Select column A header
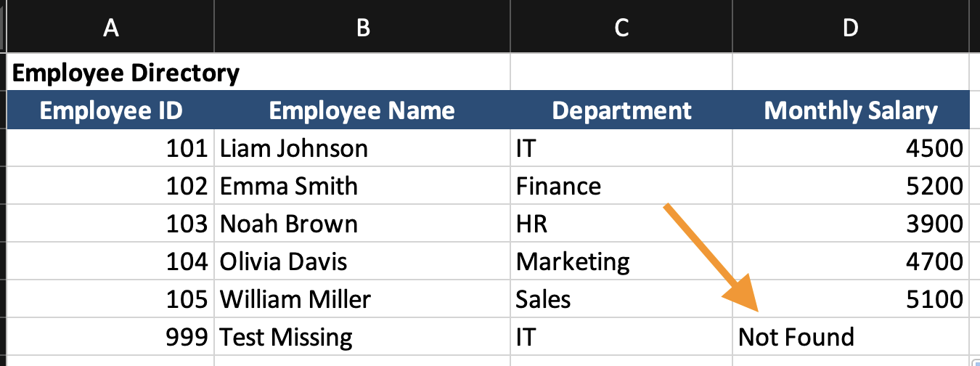This screenshot has height=366, width=980. pos(110,28)
